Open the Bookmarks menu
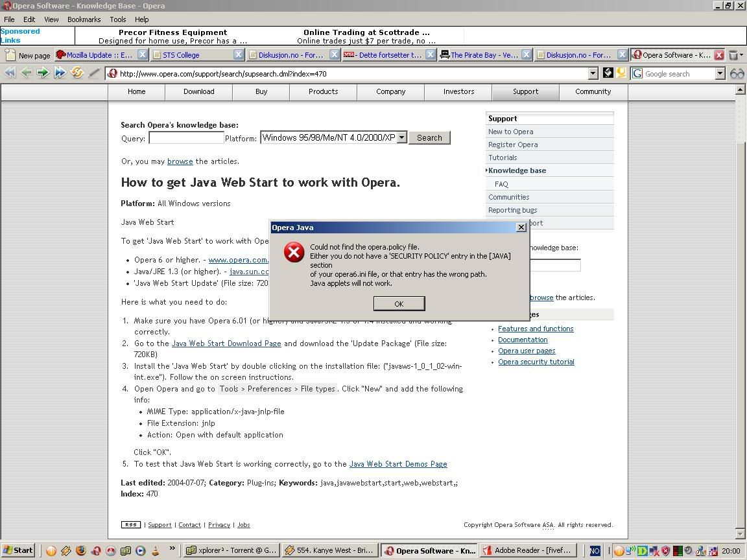 tap(84, 19)
